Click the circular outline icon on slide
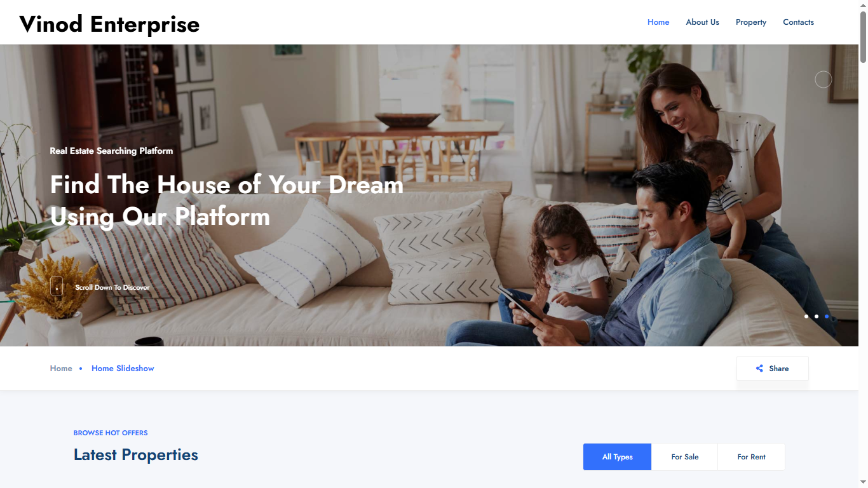The image size is (868, 488). (x=824, y=79)
